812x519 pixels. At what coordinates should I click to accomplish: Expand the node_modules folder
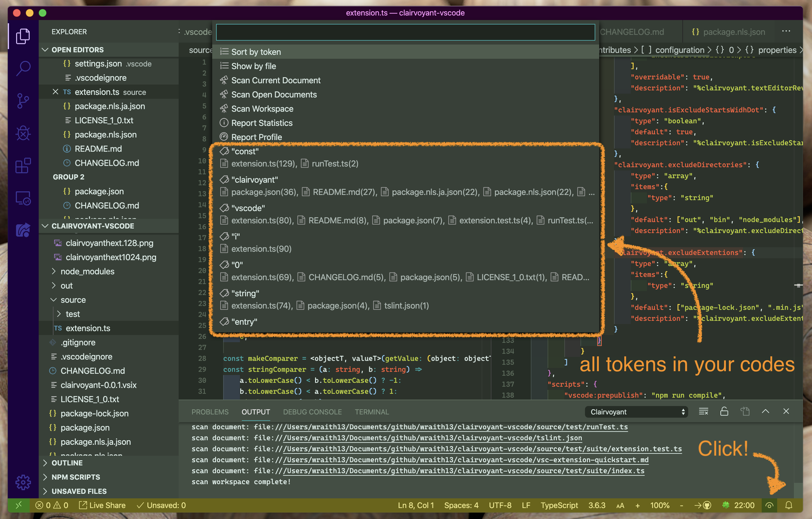[87, 271]
